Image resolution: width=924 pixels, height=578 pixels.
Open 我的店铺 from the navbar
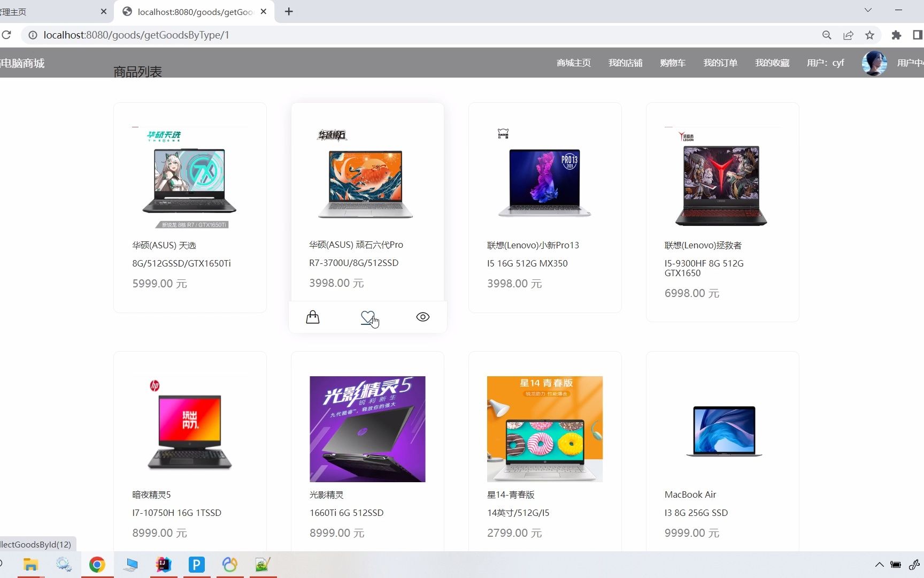(x=625, y=63)
